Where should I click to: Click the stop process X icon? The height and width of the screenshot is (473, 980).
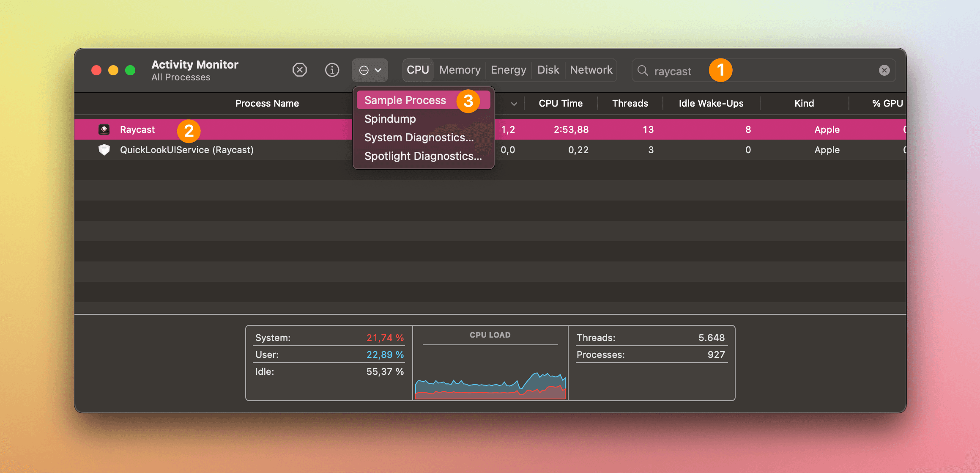[x=299, y=70]
